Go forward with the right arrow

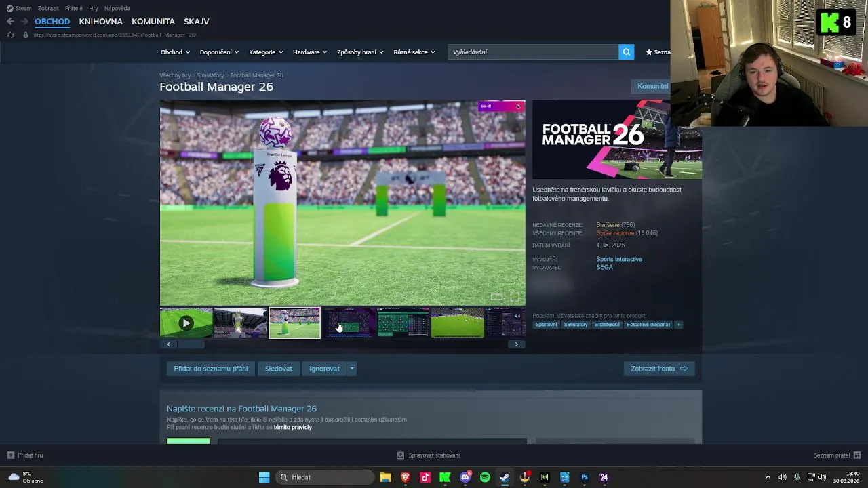pyautogui.click(x=24, y=22)
